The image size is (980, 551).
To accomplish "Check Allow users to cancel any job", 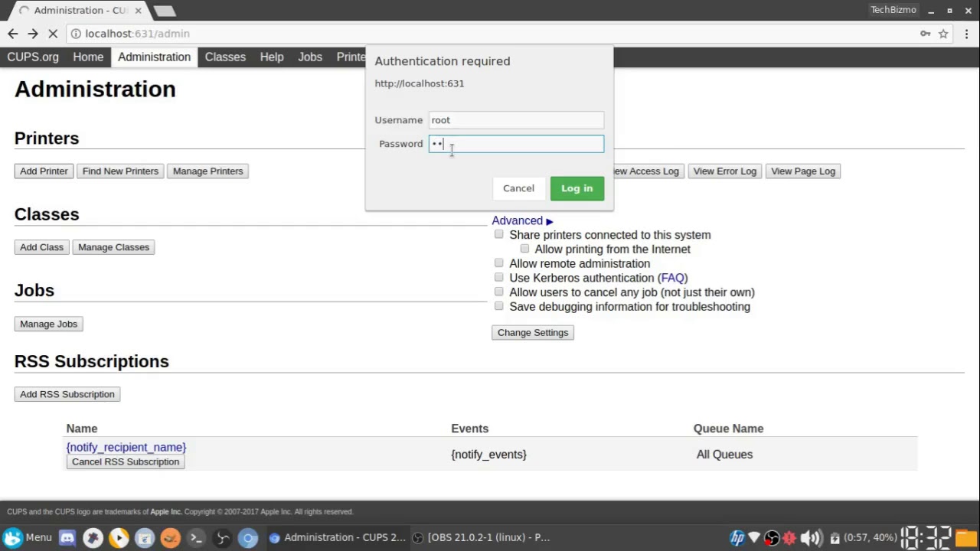I will pyautogui.click(x=499, y=292).
